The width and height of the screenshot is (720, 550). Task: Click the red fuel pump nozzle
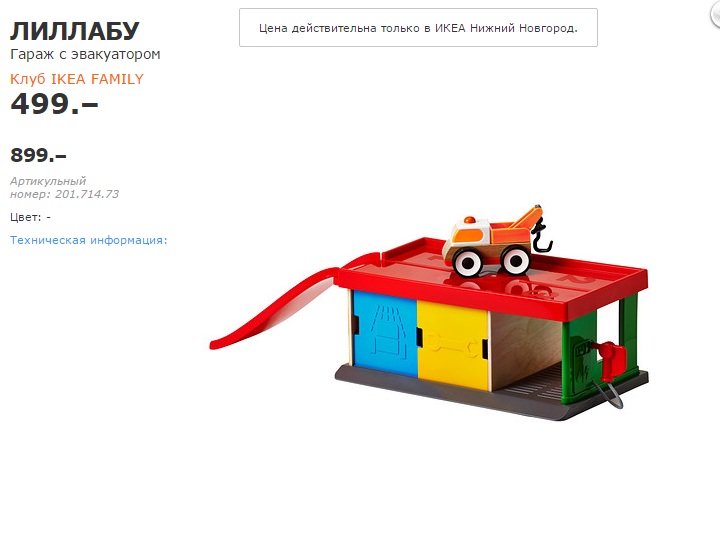click(x=610, y=359)
